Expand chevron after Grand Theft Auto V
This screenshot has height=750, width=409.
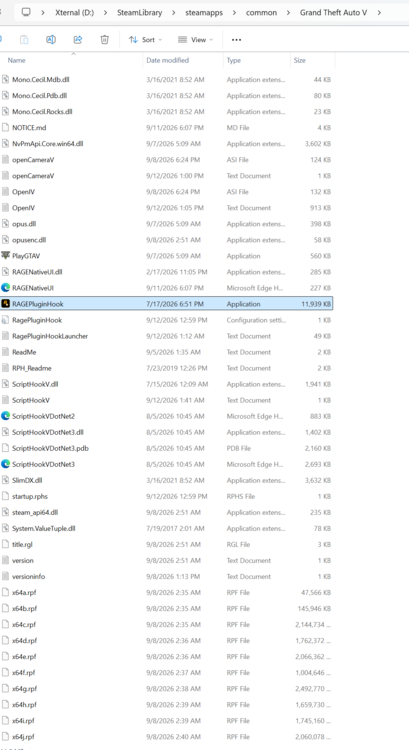[x=379, y=12]
